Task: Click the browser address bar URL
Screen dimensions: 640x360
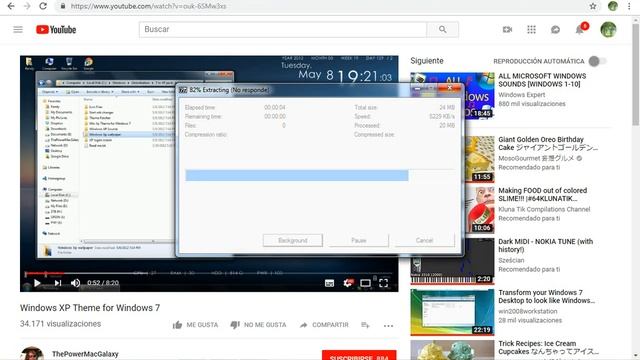Action: 149,6
